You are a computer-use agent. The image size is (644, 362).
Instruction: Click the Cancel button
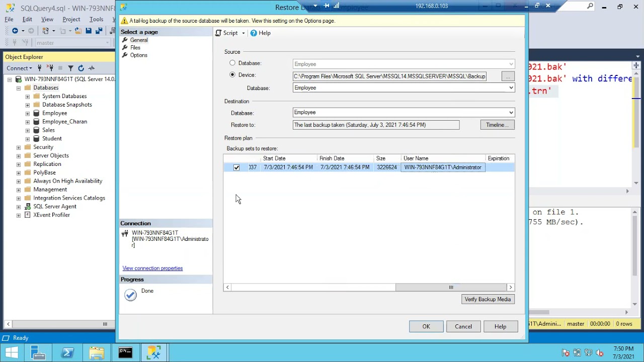pyautogui.click(x=463, y=327)
